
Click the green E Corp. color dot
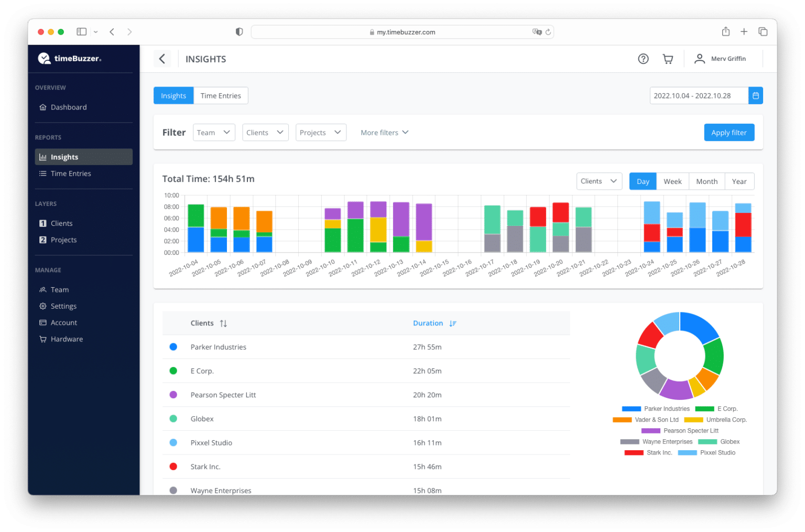pos(173,371)
